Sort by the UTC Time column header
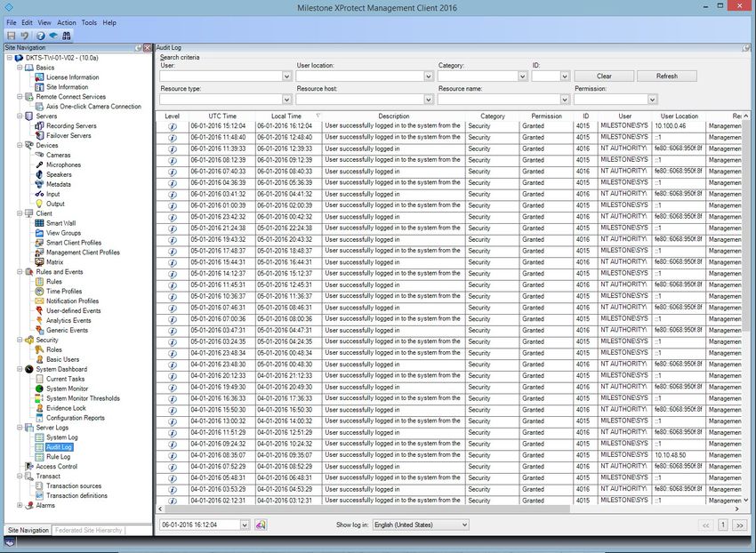This screenshot has height=553, width=756. (222, 116)
